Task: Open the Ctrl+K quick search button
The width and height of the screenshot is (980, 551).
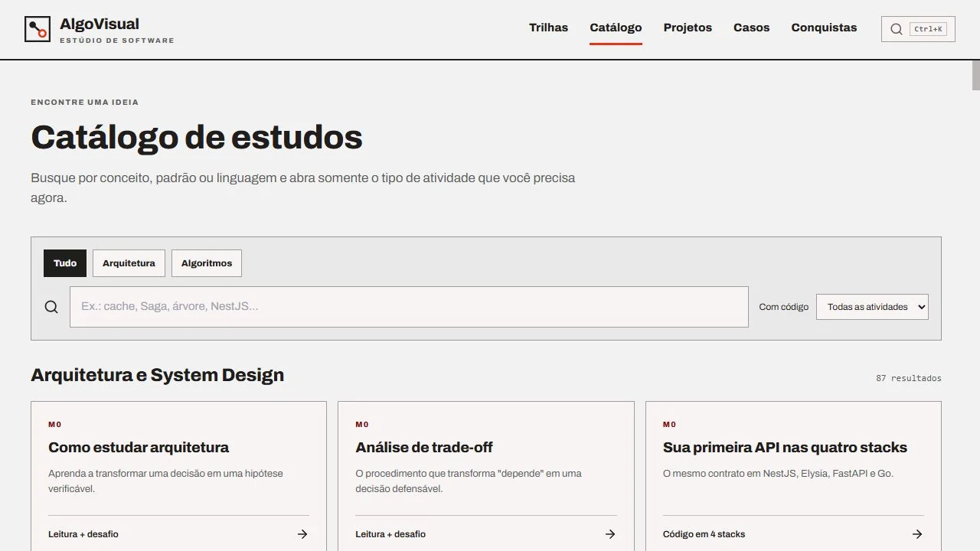Action: [918, 29]
